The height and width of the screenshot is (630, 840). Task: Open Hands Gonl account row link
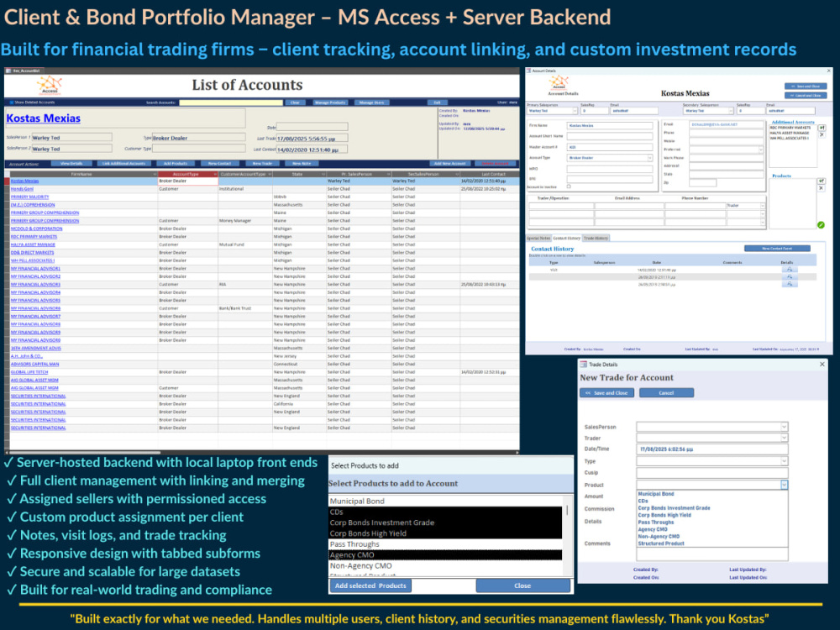click(22, 189)
